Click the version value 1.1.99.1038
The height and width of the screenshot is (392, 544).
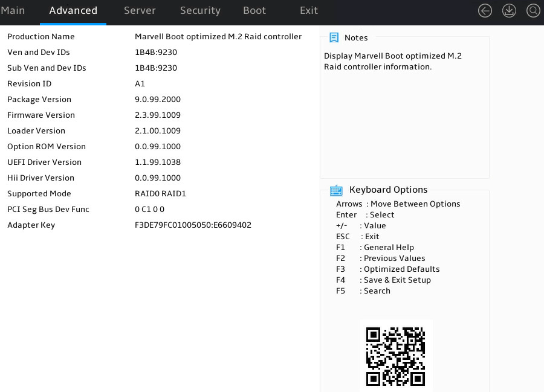pyautogui.click(x=158, y=162)
